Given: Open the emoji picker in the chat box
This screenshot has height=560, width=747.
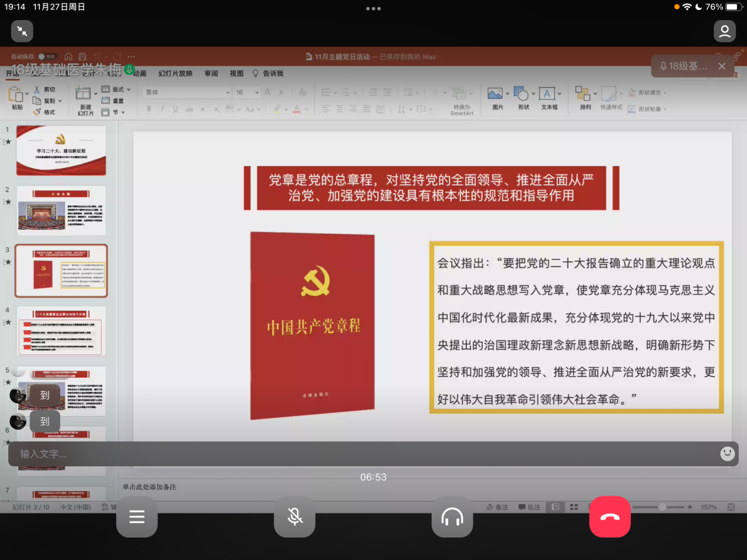Looking at the screenshot, I should coord(728,453).
